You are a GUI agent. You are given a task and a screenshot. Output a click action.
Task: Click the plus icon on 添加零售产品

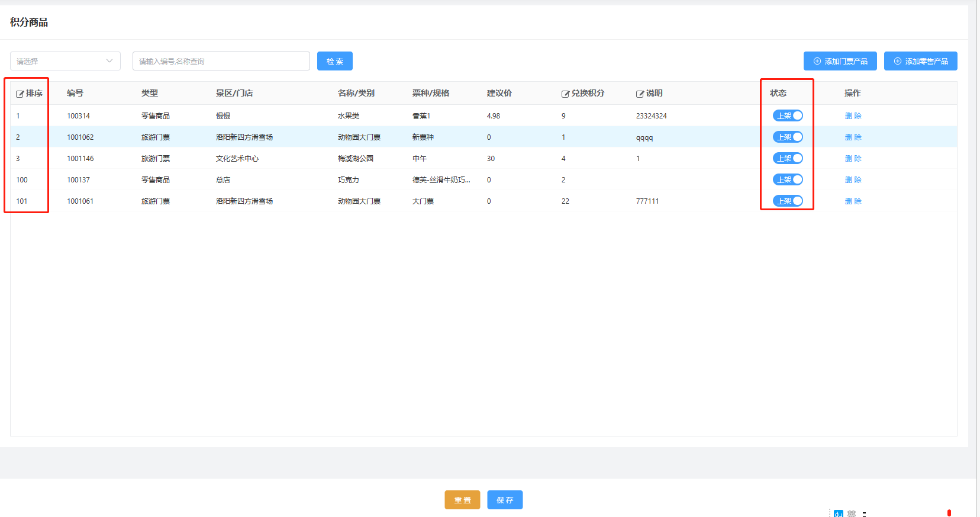pos(898,61)
